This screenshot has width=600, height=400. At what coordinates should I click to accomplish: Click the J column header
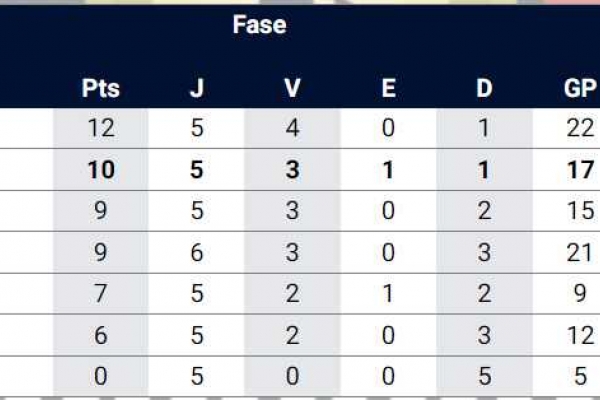196,88
